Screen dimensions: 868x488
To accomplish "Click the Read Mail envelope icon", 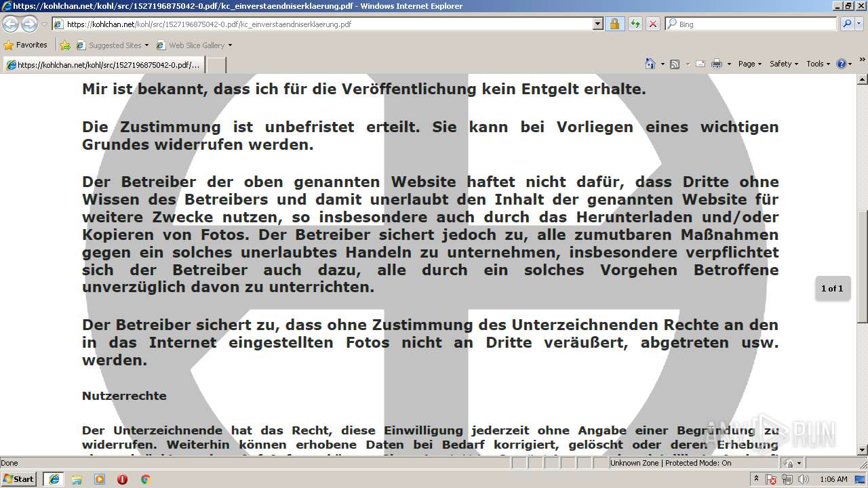I will tap(701, 64).
